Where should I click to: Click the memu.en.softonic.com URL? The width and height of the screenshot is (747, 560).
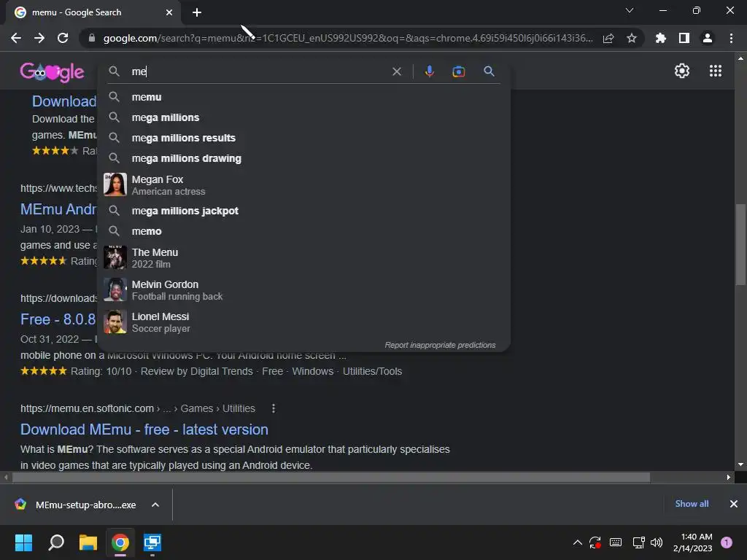pos(87,408)
